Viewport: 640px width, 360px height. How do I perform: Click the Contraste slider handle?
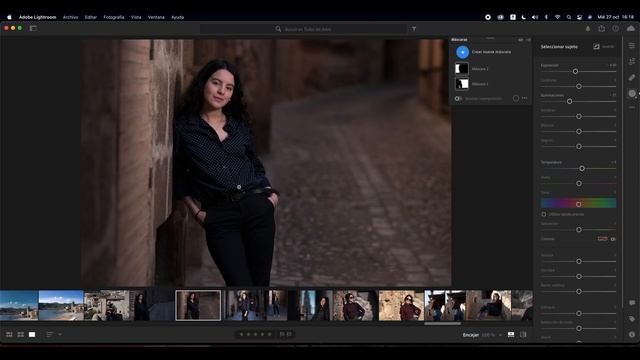[x=579, y=87]
